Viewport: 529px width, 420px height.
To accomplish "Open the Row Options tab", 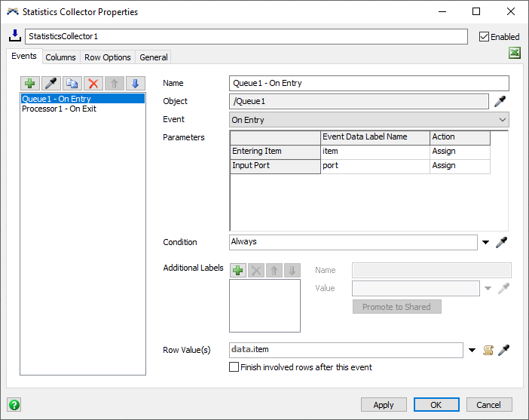I will click(108, 57).
